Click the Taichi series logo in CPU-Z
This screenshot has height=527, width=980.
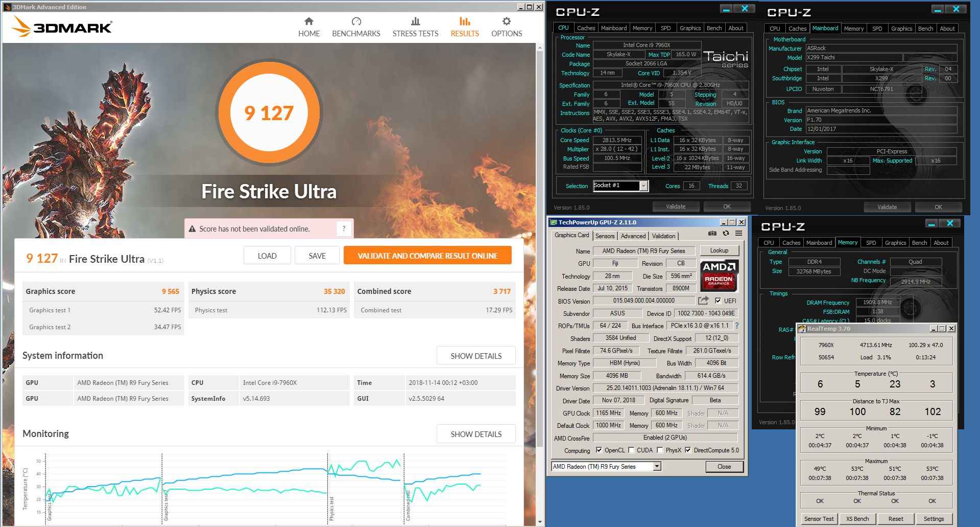point(726,59)
